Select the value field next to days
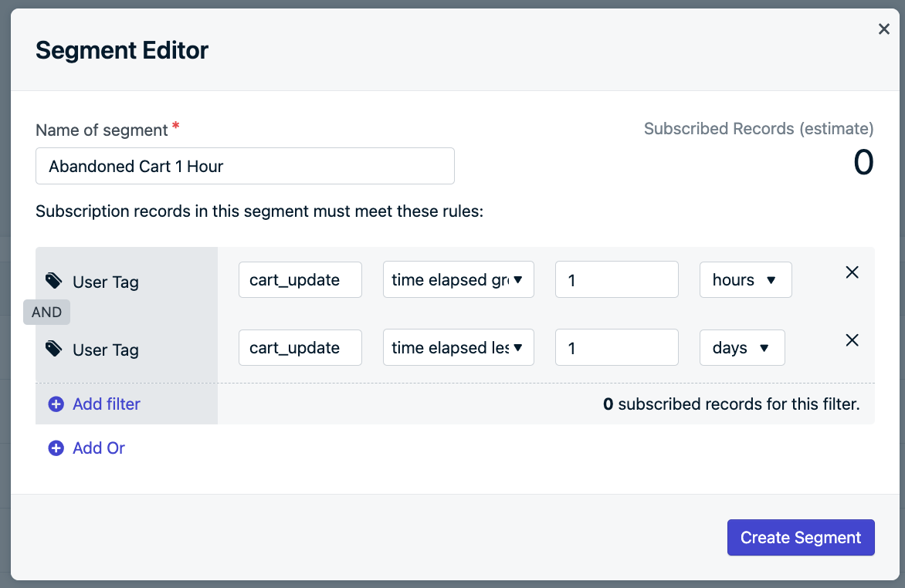905x588 pixels. [x=616, y=347]
